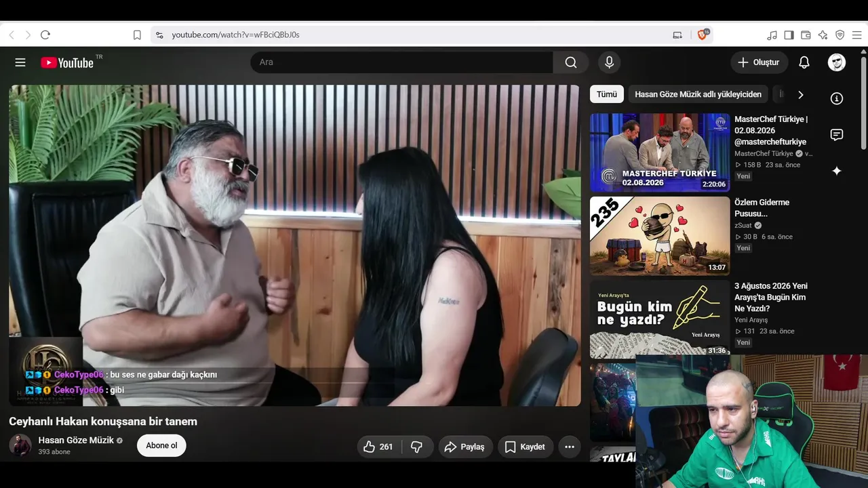Reload the page in the browser

45,35
